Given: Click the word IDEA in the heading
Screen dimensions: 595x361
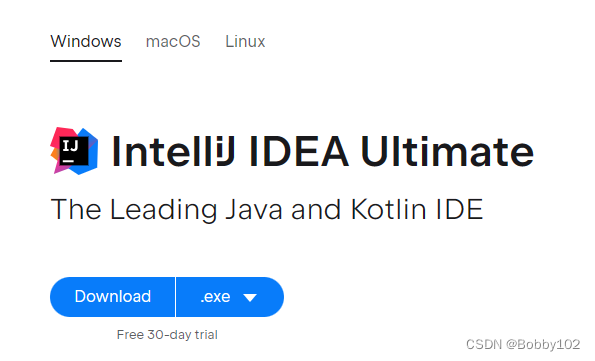Looking at the screenshot, I should 299,151.
